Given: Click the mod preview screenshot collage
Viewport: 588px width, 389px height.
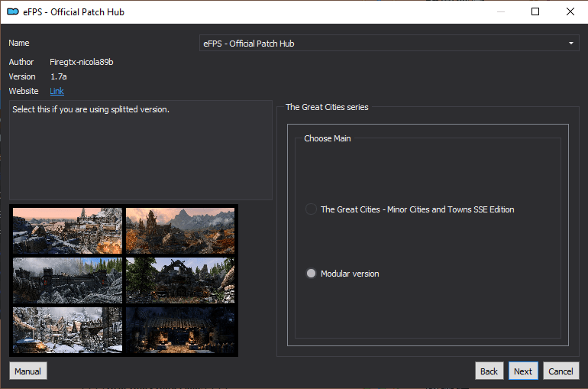Looking at the screenshot, I should click(x=124, y=280).
